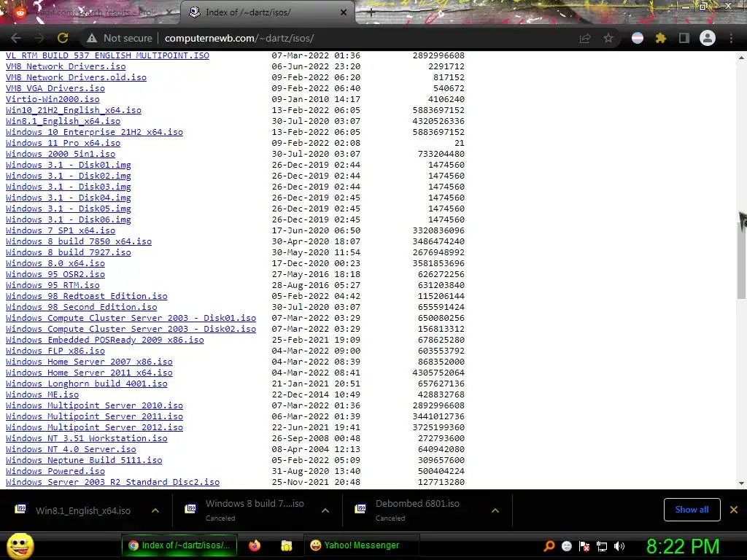
Task: Click the Chrome Index of /~dartz/isos taskbar button
Action: coord(179,545)
